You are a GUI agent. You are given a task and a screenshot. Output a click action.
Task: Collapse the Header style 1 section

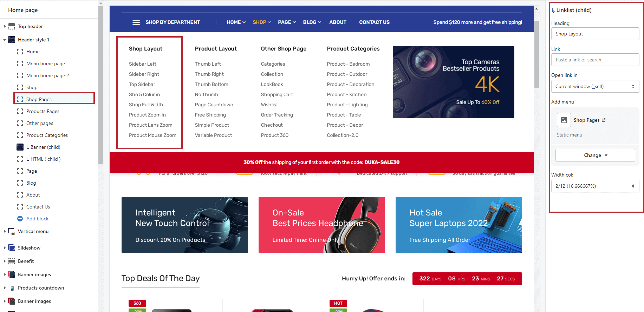pos(5,40)
